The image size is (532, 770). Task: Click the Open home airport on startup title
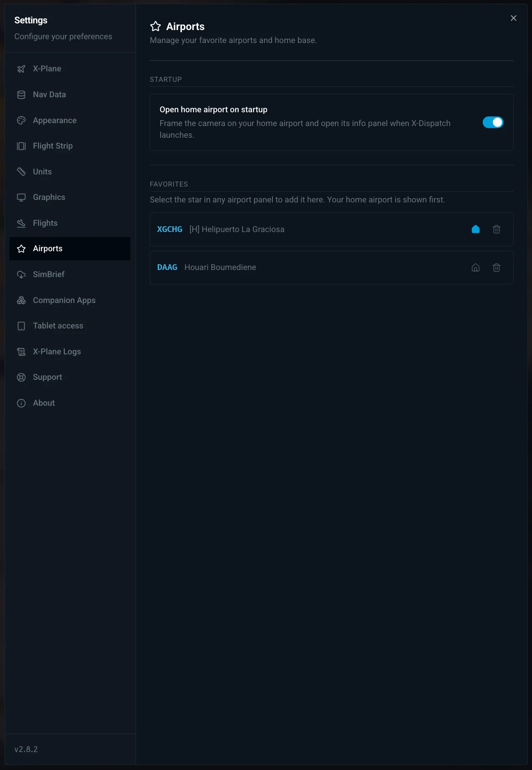(x=214, y=109)
